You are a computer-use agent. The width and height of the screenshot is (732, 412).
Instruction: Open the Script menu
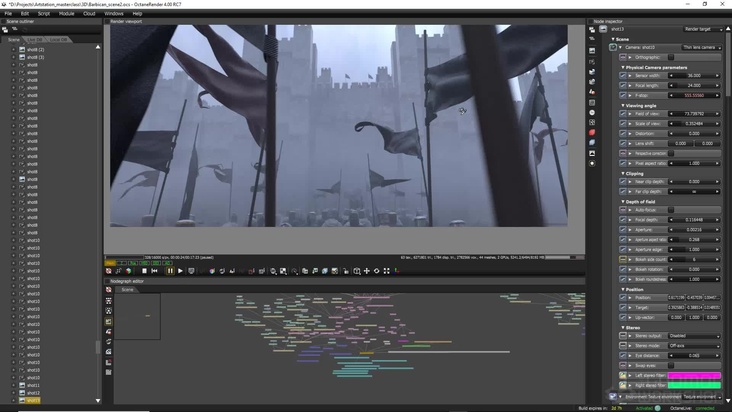[x=44, y=14]
